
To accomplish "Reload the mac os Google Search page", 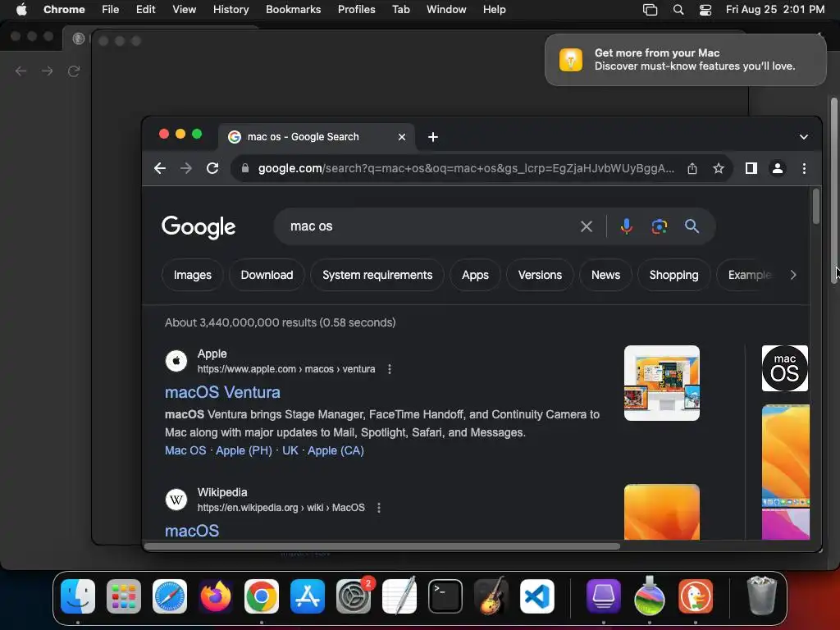I will (212, 168).
